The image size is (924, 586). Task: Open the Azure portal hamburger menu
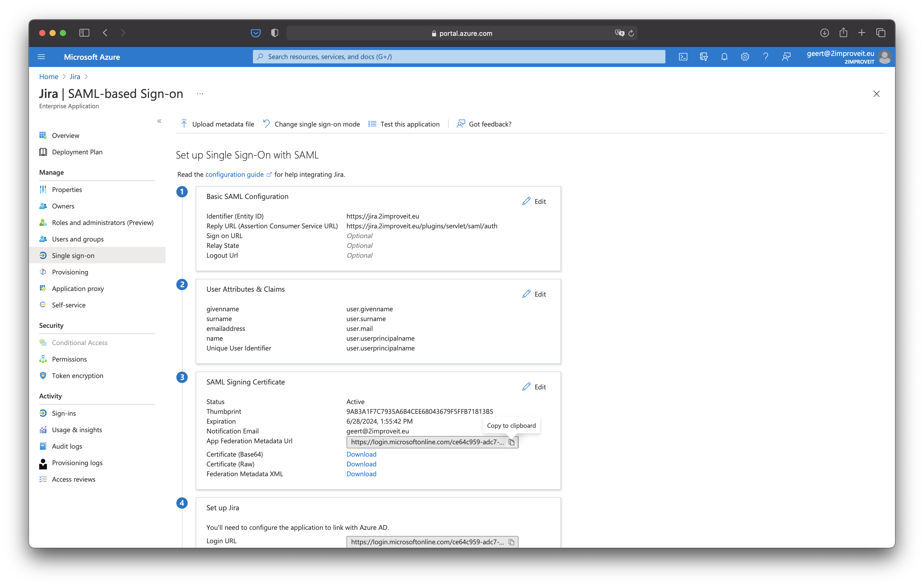click(x=42, y=57)
